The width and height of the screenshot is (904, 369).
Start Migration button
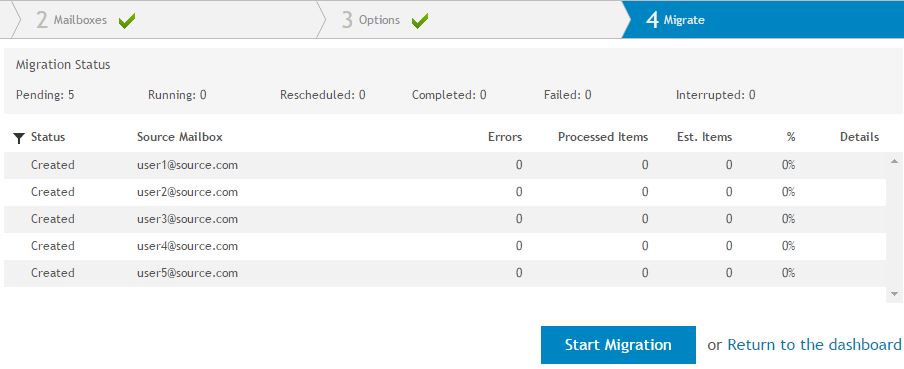click(618, 345)
